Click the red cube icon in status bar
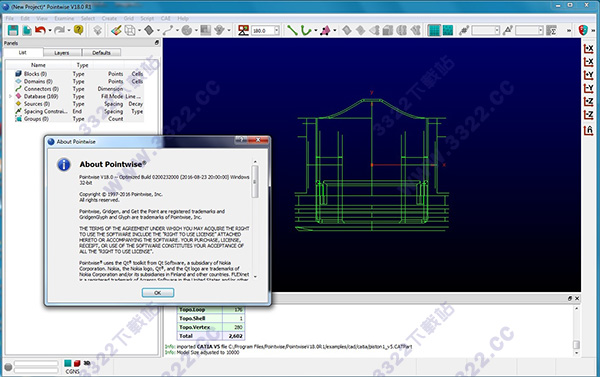Viewport: 600px width, 377px height. [x=77, y=363]
